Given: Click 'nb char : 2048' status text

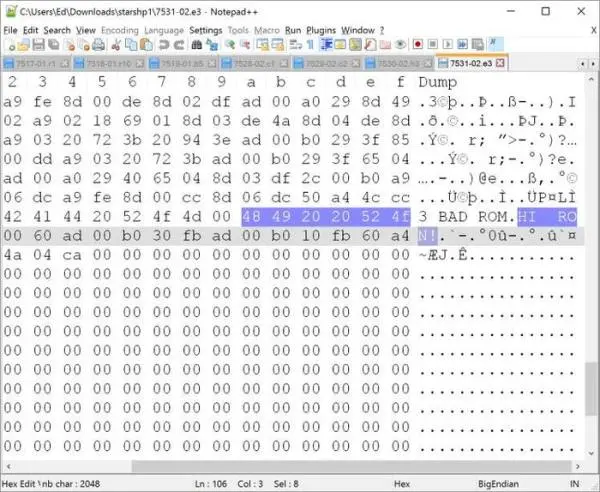Looking at the screenshot, I should pos(70,484).
